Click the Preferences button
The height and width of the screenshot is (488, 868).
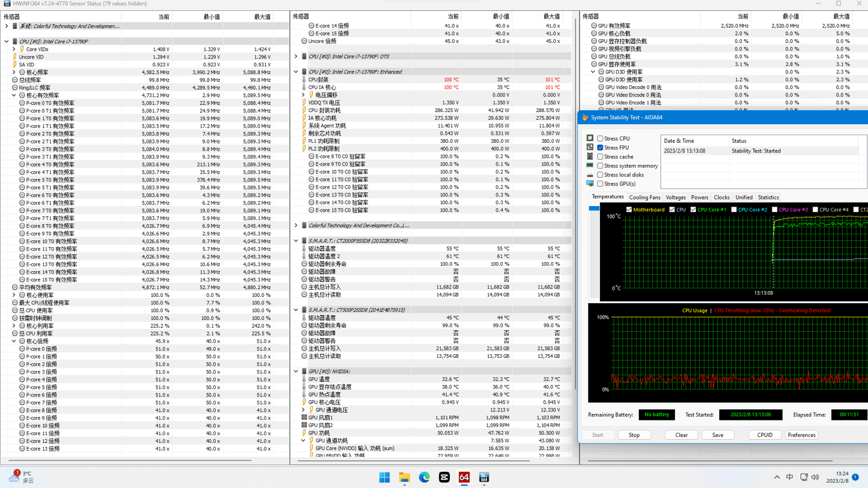coord(801,435)
